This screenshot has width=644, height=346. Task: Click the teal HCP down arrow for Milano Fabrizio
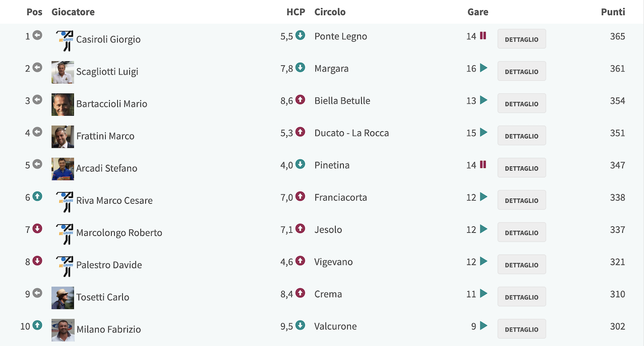pyautogui.click(x=300, y=325)
